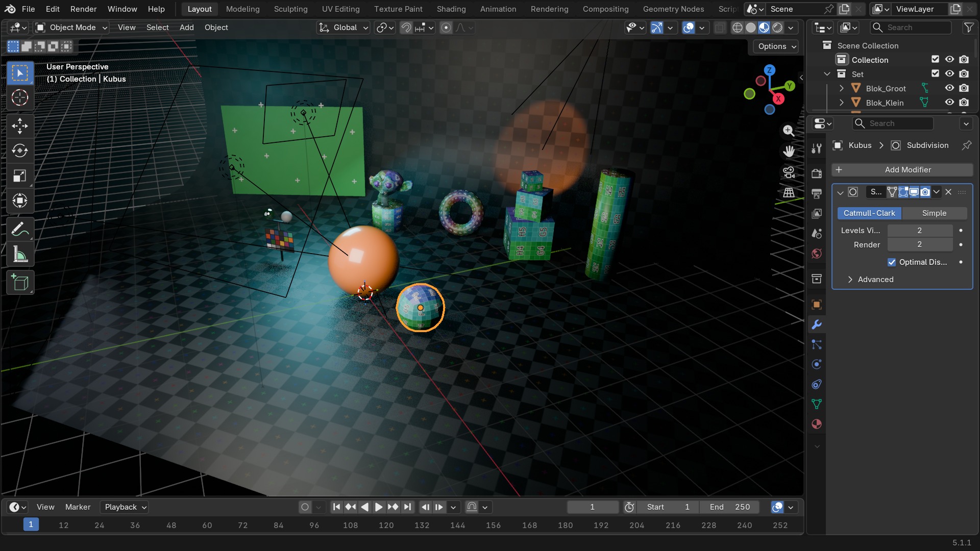Image resolution: width=980 pixels, height=551 pixels.
Task: Open the Playback dropdown in timeline
Action: pyautogui.click(x=124, y=507)
